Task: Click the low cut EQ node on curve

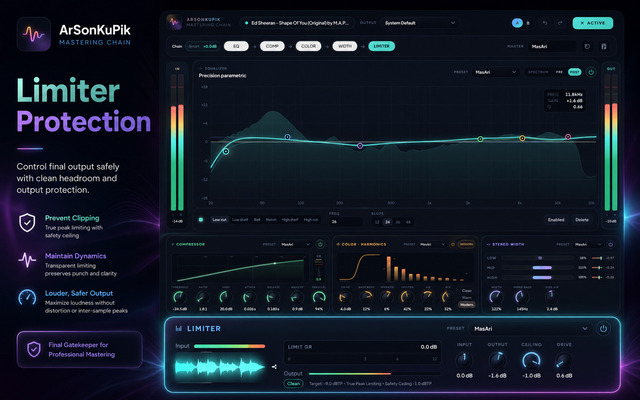Action: click(x=226, y=151)
